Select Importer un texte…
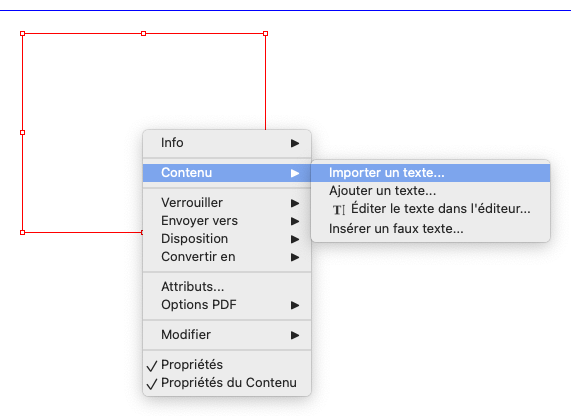Viewport: 571px width, 416px height. (x=430, y=173)
